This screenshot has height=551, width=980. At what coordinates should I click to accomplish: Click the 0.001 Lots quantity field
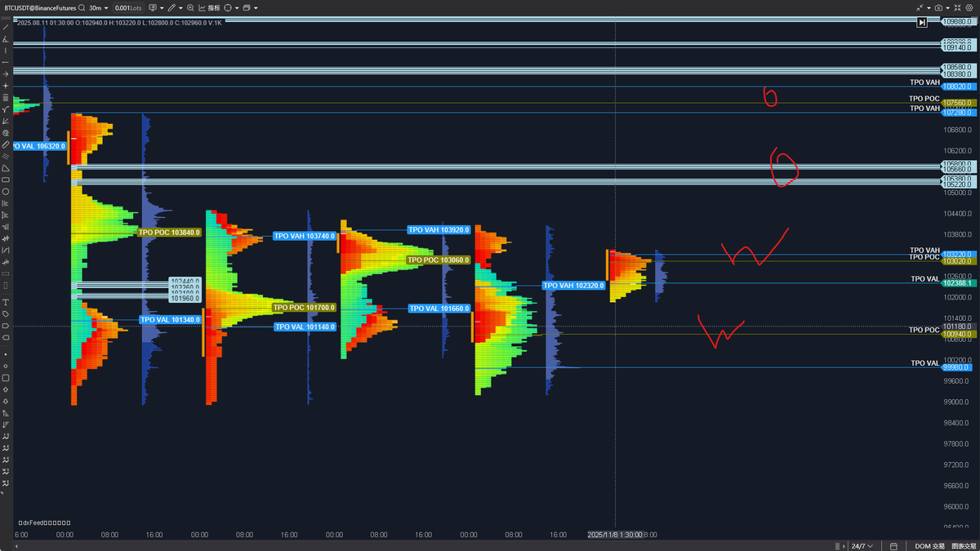coord(128,8)
